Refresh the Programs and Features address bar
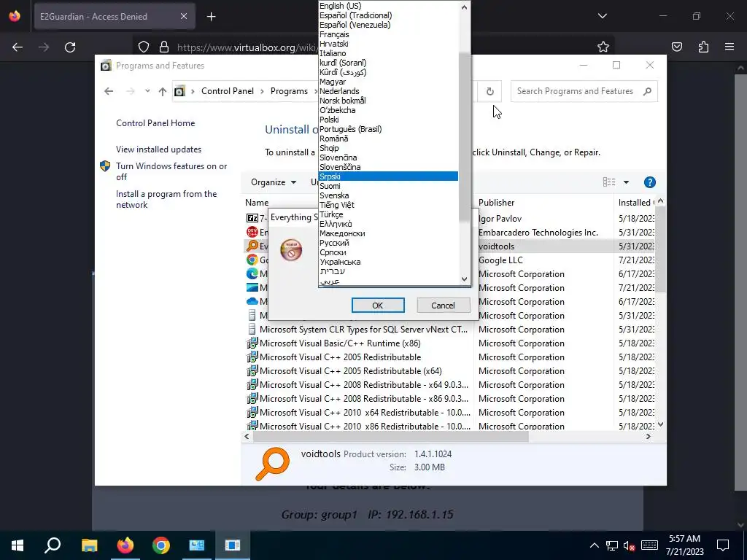 [x=489, y=91]
